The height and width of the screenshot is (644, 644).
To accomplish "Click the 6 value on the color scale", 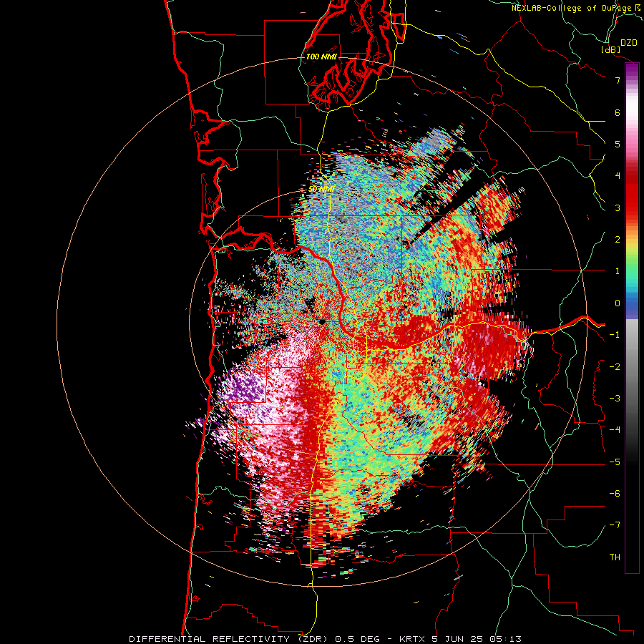I will [x=618, y=112].
